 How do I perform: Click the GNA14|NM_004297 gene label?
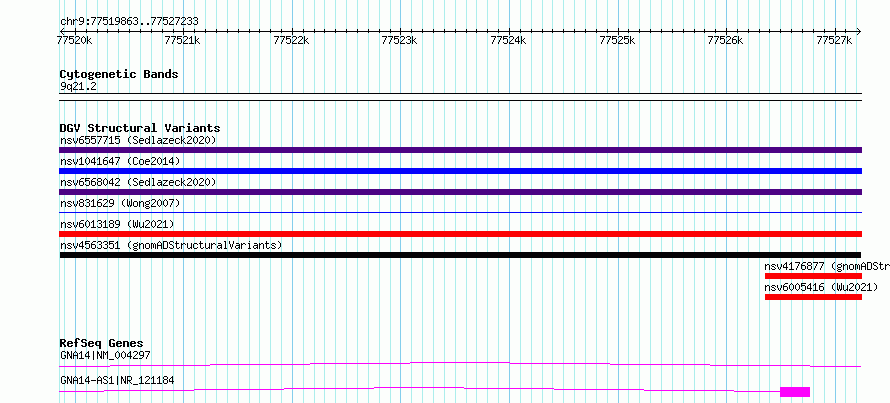(105, 355)
